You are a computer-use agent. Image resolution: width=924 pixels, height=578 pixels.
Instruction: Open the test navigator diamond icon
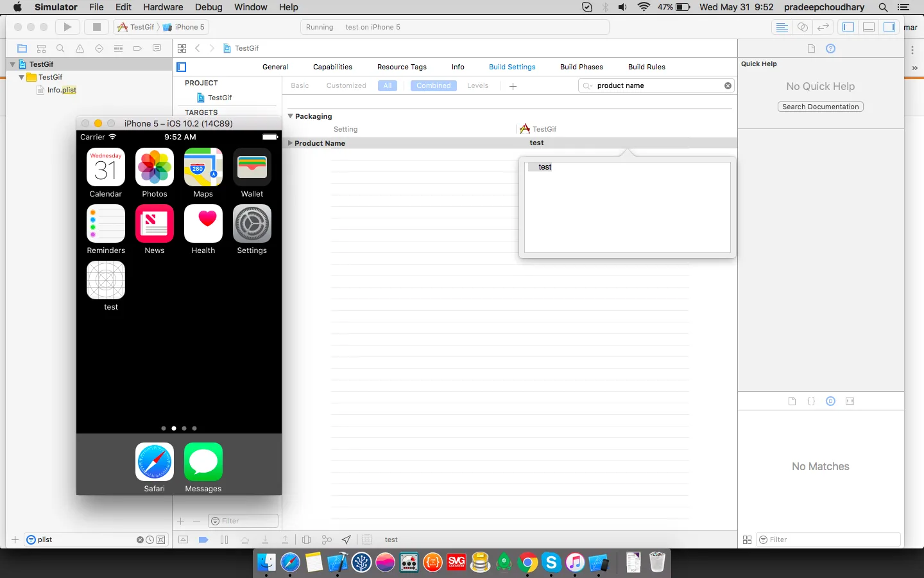[99, 48]
